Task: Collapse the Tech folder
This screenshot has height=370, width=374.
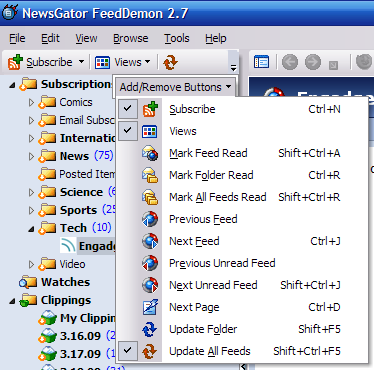Action: pos(31,229)
